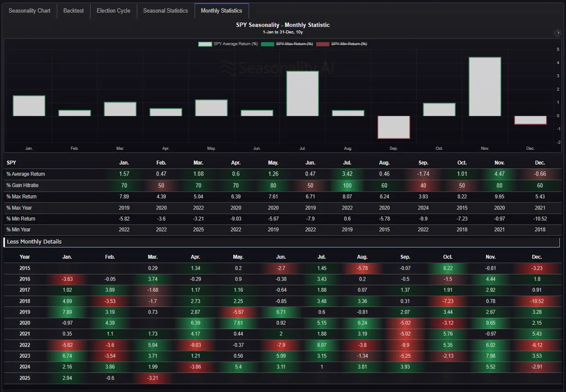
Task: Click the chart title SPY Seasonality - Monthly Statistic
Action: point(283,25)
